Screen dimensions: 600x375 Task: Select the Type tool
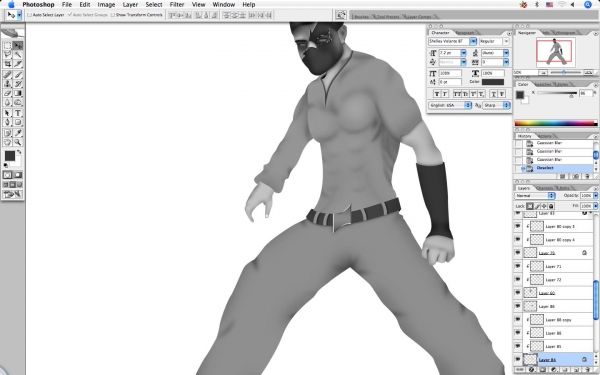pyautogui.click(x=18, y=113)
